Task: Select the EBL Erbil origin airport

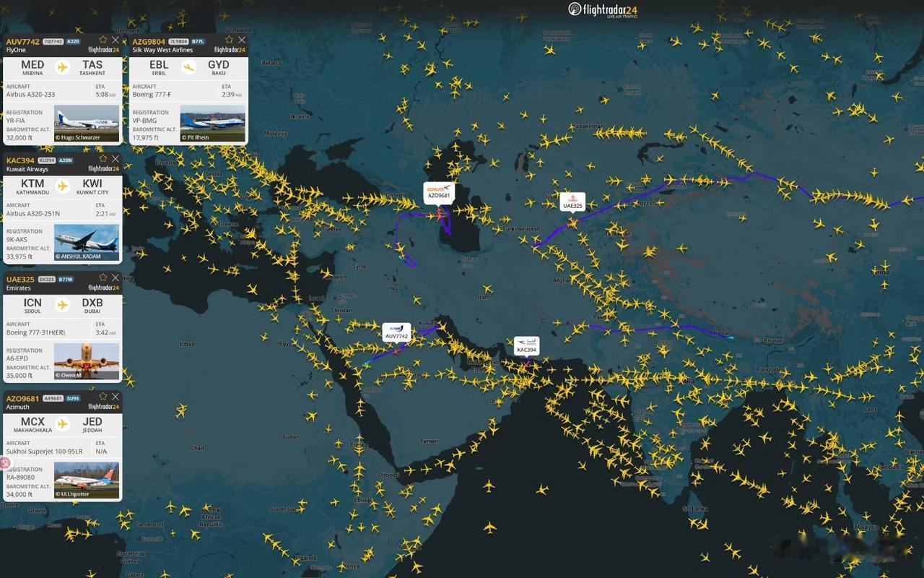Action: pyautogui.click(x=159, y=67)
